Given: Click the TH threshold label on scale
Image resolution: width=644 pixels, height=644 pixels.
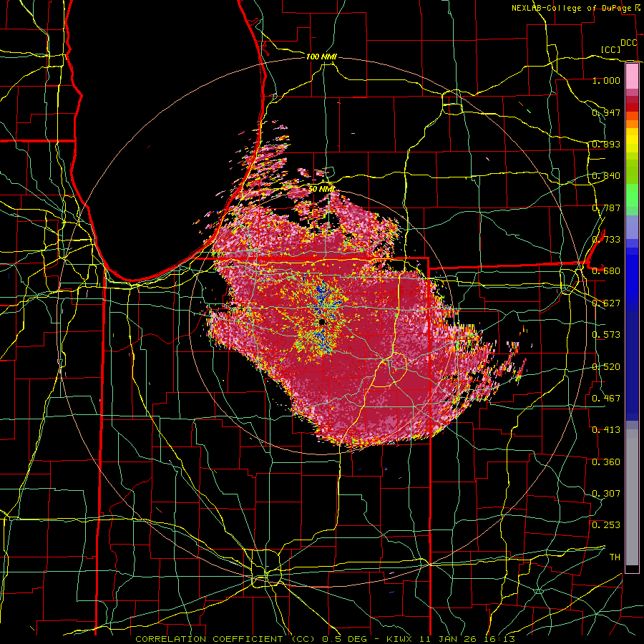Looking at the screenshot, I should [615, 557].
